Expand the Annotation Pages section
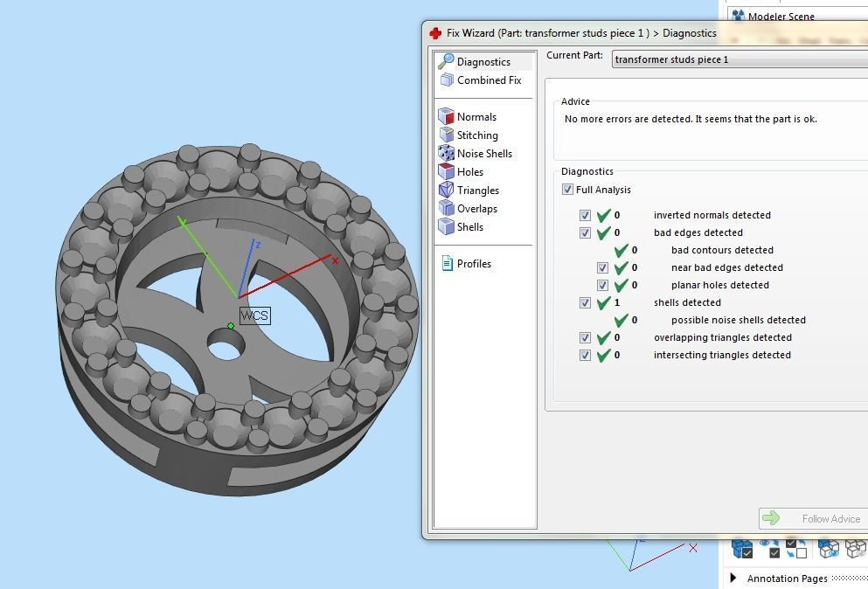The image size is (868, 589). click(x=733, y=578)
